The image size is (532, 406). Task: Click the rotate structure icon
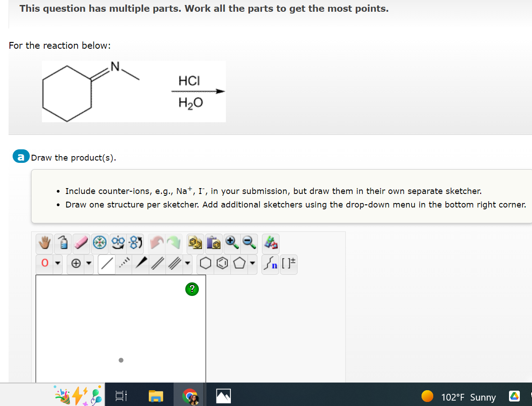(x=135, y=243)
